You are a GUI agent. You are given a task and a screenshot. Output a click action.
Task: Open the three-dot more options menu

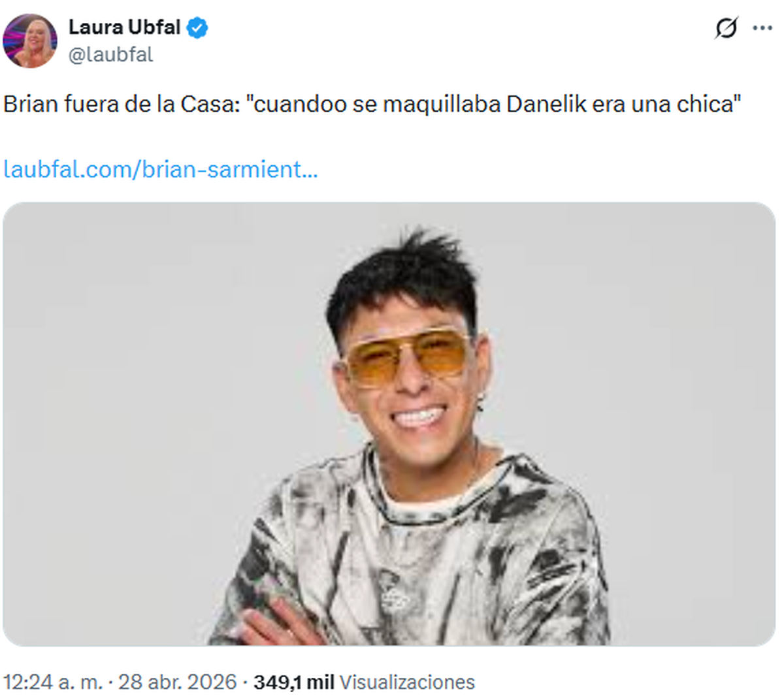pyautogui.click(x=762, y=28)
